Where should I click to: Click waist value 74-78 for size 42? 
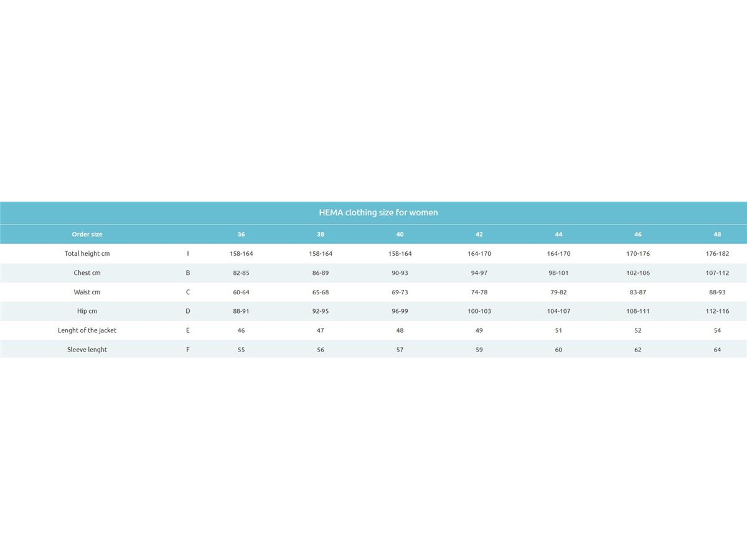479,292
